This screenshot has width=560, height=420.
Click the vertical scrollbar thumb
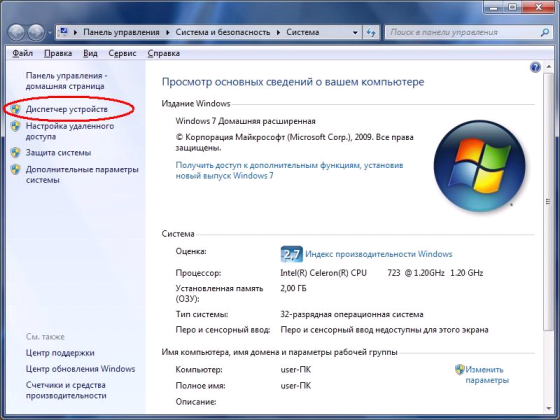pyautogui.click(x=548, y=202)
